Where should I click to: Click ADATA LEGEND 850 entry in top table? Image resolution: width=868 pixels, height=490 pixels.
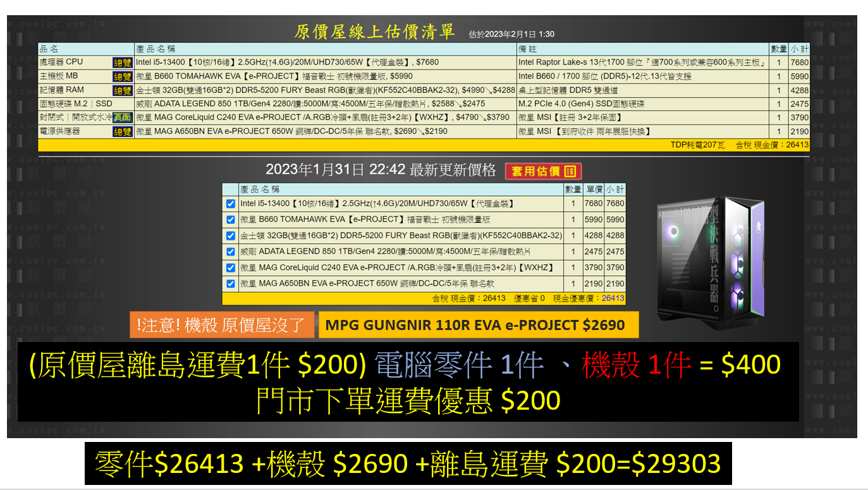click(x=310, y=104)
